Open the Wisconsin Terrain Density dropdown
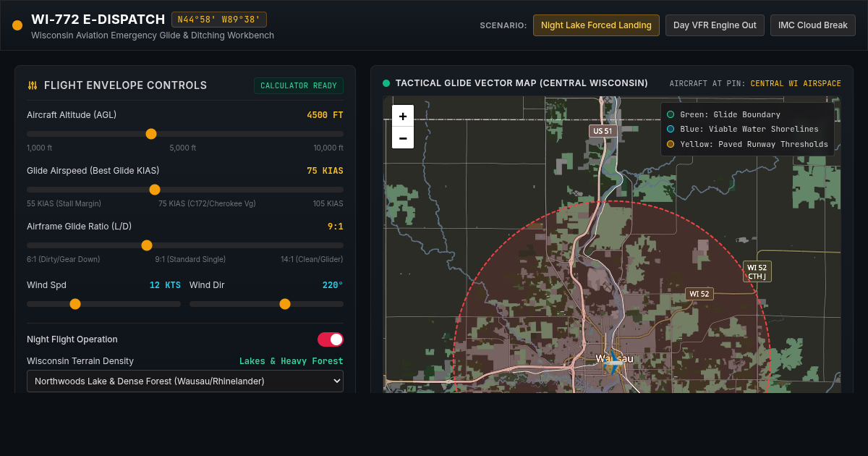 pos(185,381)
